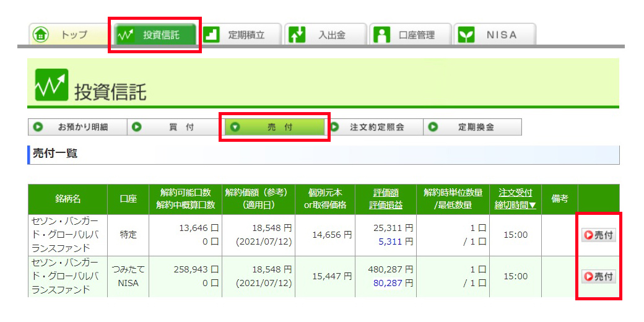Sort by the 評価損益 column header link
This screenshot has width=644, height=322.
point(386,205)
